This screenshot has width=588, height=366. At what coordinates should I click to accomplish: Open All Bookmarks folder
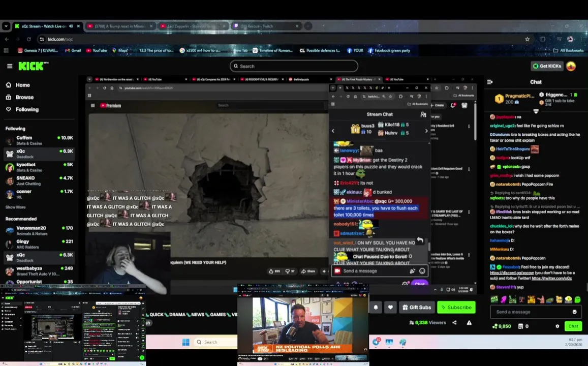(569, 50)
